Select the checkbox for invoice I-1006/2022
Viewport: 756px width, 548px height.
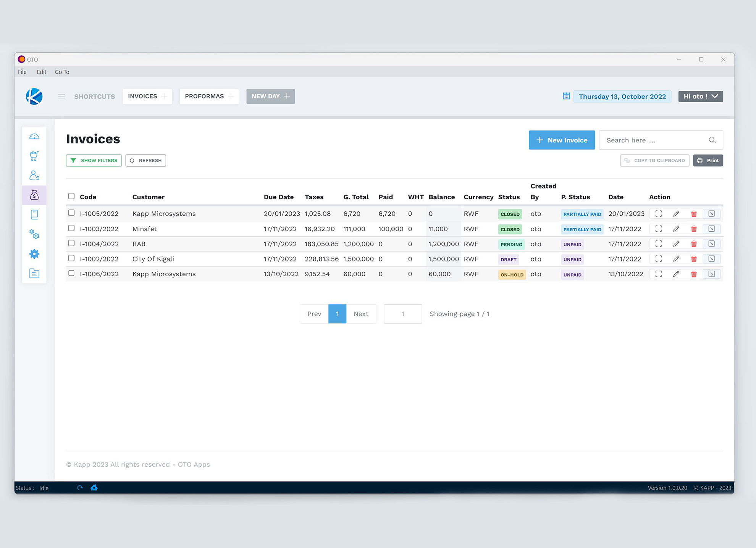point(71,273)
